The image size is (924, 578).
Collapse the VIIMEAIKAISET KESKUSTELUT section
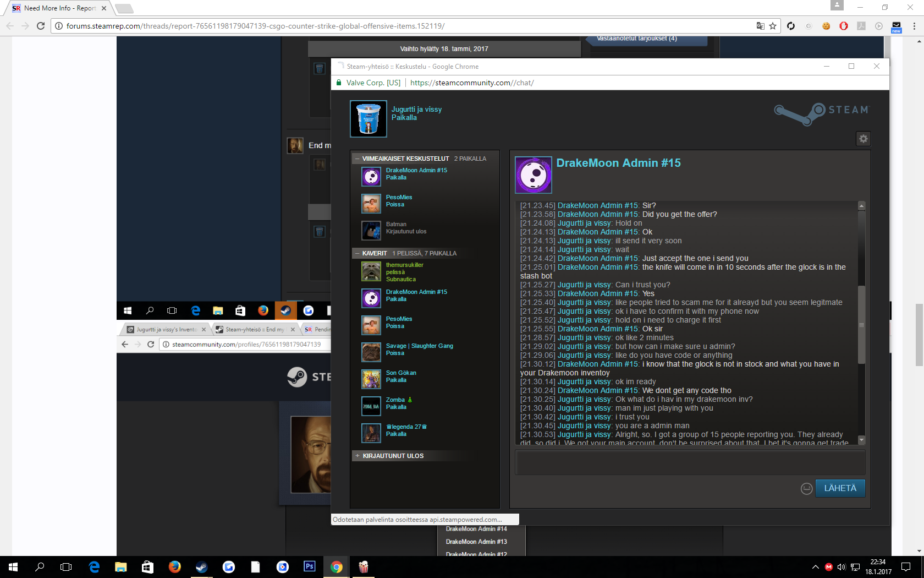(358, 159)
